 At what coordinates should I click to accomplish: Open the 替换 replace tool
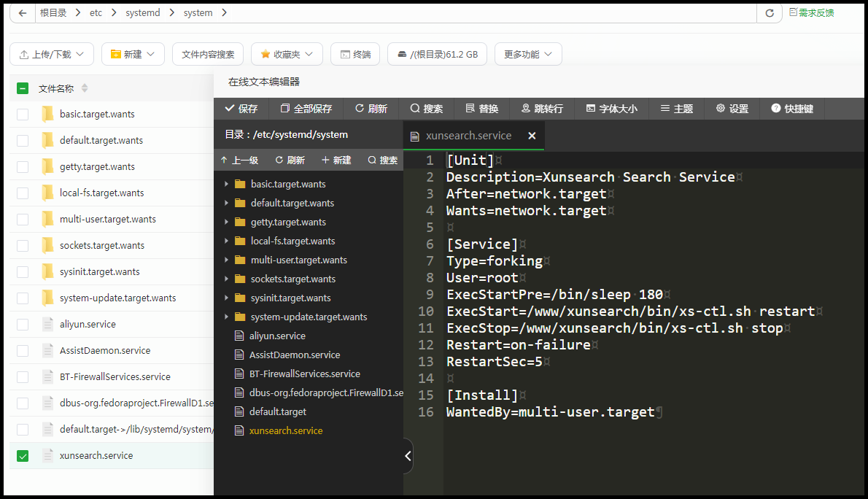coord(482,109)
